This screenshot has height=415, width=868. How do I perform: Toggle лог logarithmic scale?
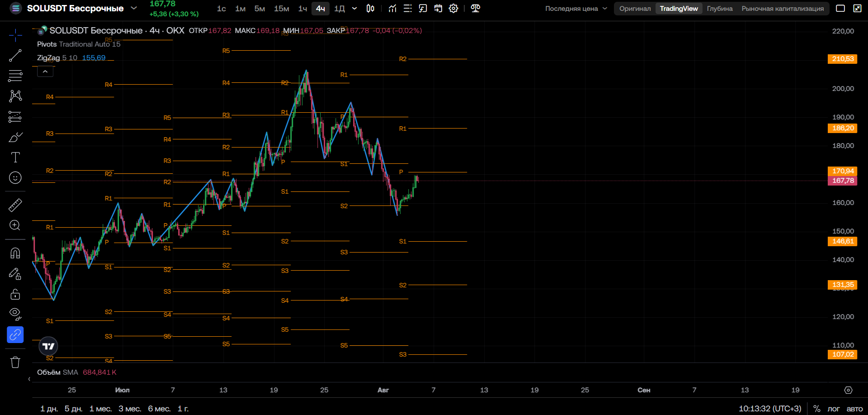pyautogui.click(x=834, y=409)
